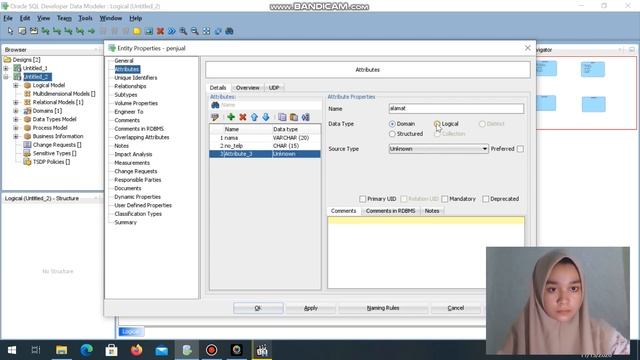
Task: Open the File menu
Action: pyautogui.click(x=8, y=18)
